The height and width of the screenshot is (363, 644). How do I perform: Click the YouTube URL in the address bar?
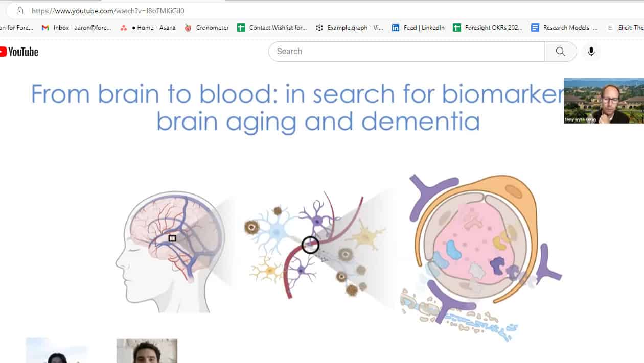click(108, 11)
